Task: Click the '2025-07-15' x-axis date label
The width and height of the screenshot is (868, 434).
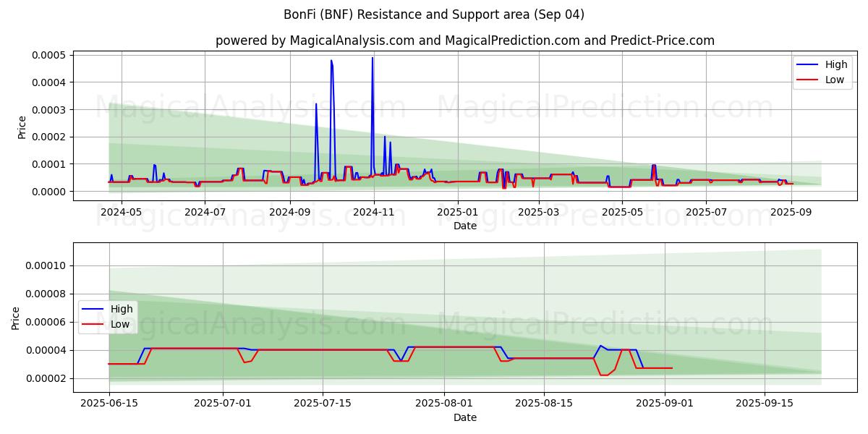Action: pyautogui.click(x=322, y=404)
